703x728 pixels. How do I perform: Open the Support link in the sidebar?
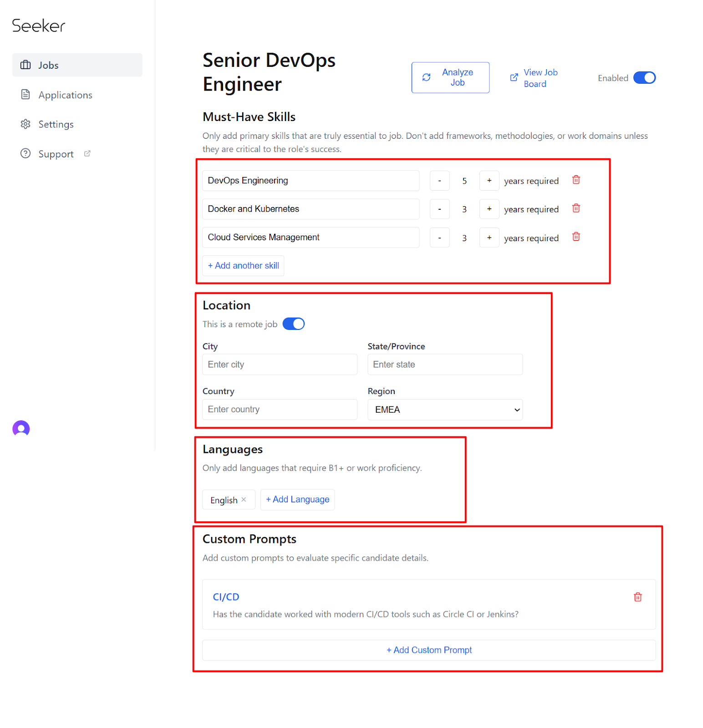click(x=56, y=154)
